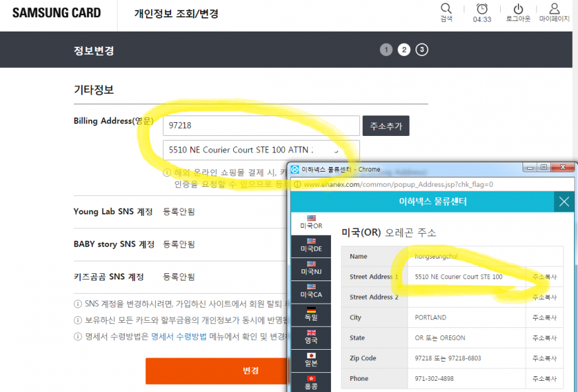Copy the Phone number via 주소복사

click(544, 378)
